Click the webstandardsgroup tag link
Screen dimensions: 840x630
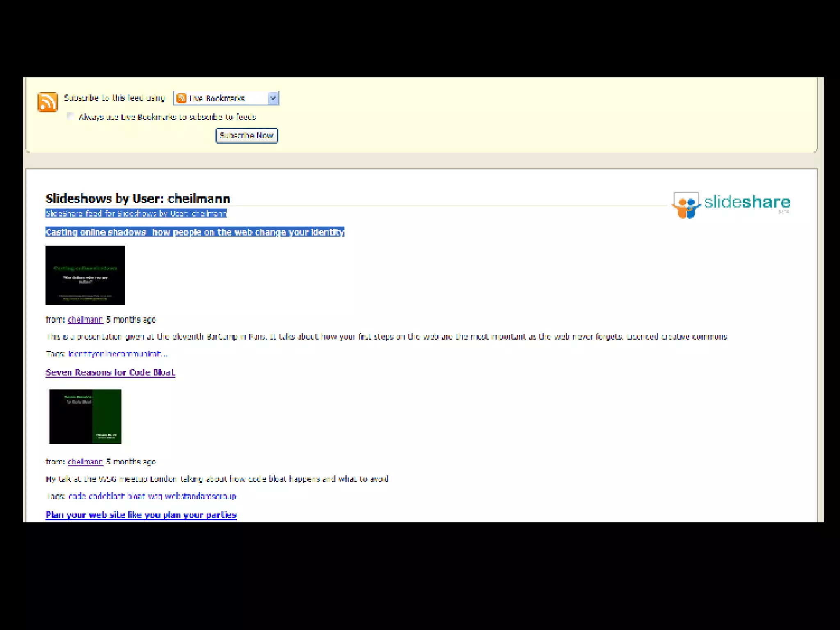(201, 496)
